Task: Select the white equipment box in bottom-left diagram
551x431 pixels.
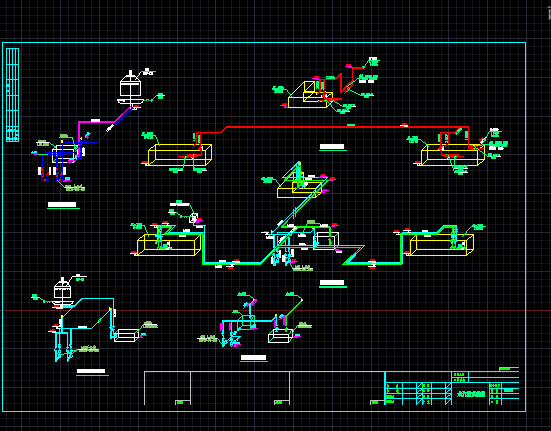Action: point(127,335)
